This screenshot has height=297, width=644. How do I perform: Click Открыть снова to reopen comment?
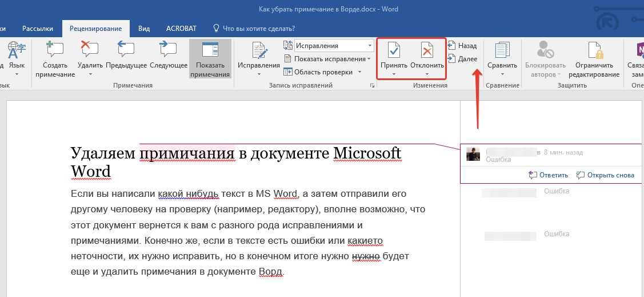click(605, 175)
